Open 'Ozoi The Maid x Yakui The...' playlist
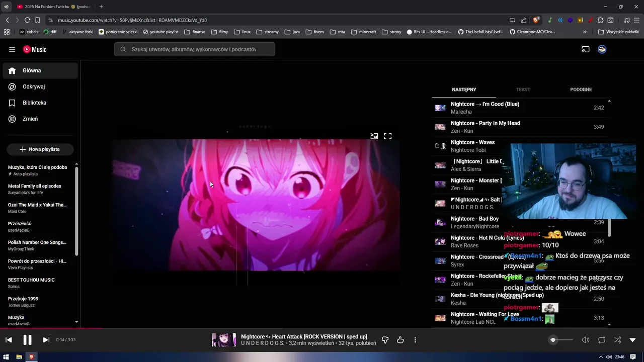Viewport: 644px width, 362px height. click(38, 208)
